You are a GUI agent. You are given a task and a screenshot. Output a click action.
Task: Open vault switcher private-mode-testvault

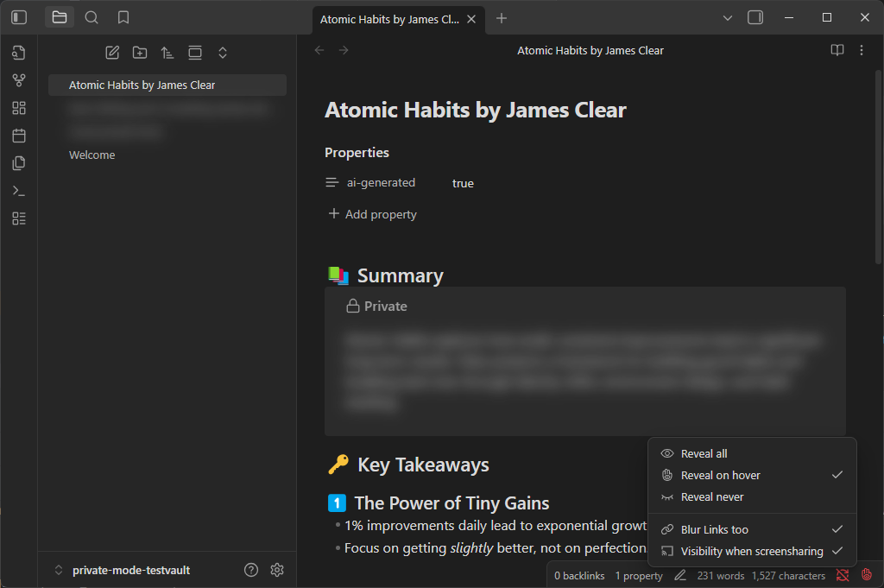tap(123, 570)
